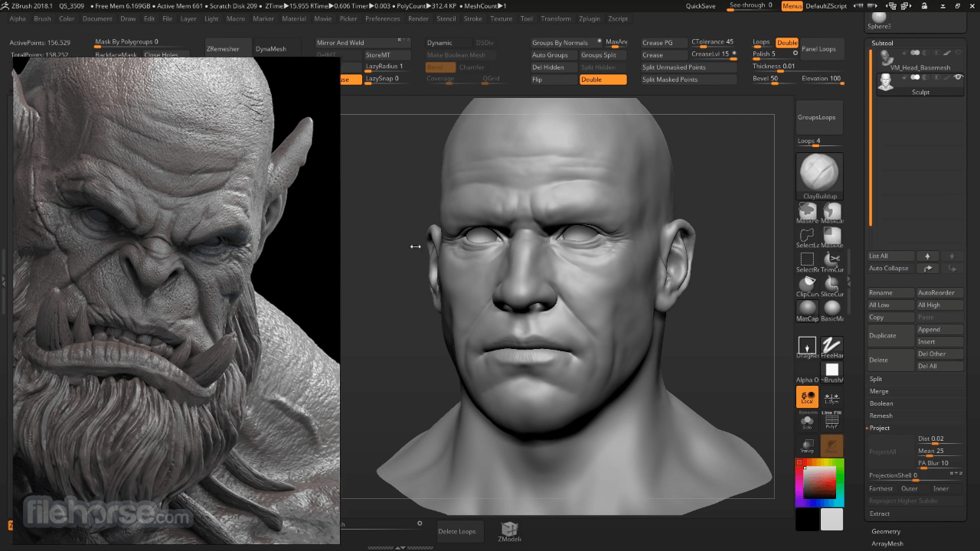Image resolution: width=980 pixels, height=551 pixels.
Task: Choose the DragRect stroke icon
Action: tap(807, 347)
